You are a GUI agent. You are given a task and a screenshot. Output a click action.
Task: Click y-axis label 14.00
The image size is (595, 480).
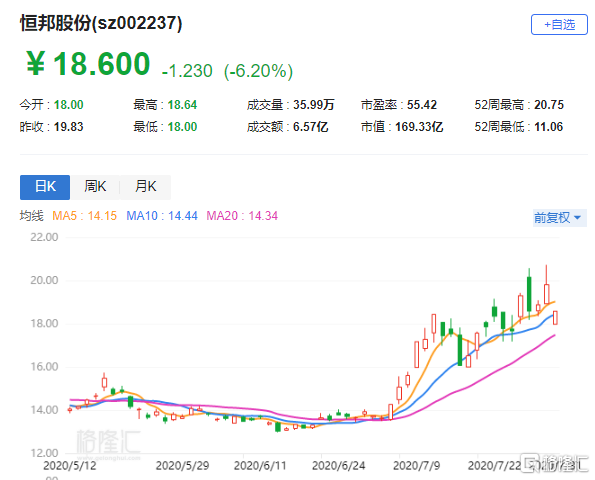(44, 410)
